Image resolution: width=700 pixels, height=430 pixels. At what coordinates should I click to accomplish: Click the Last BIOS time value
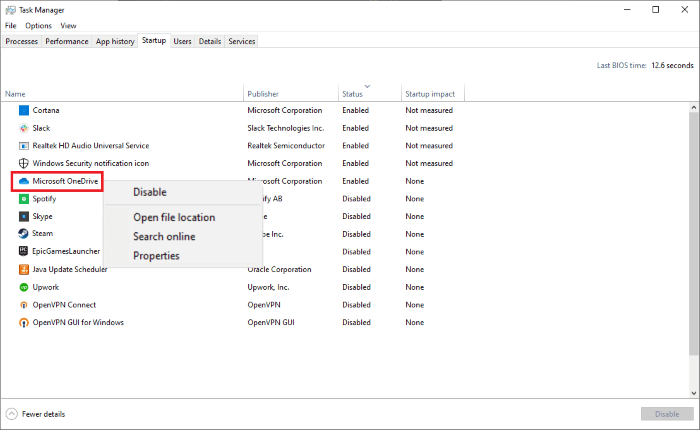click(672, 65)
